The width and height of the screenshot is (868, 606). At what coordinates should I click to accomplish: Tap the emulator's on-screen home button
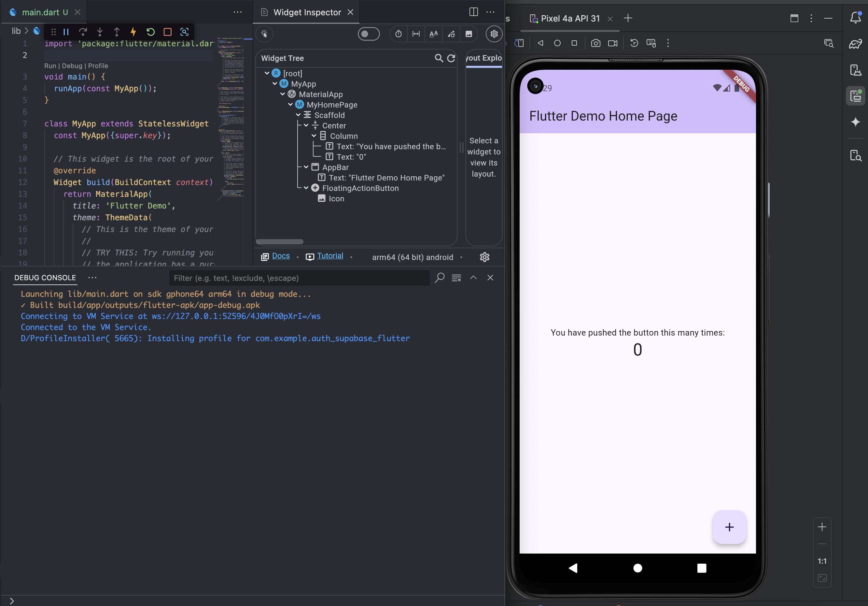pos(638,568)
